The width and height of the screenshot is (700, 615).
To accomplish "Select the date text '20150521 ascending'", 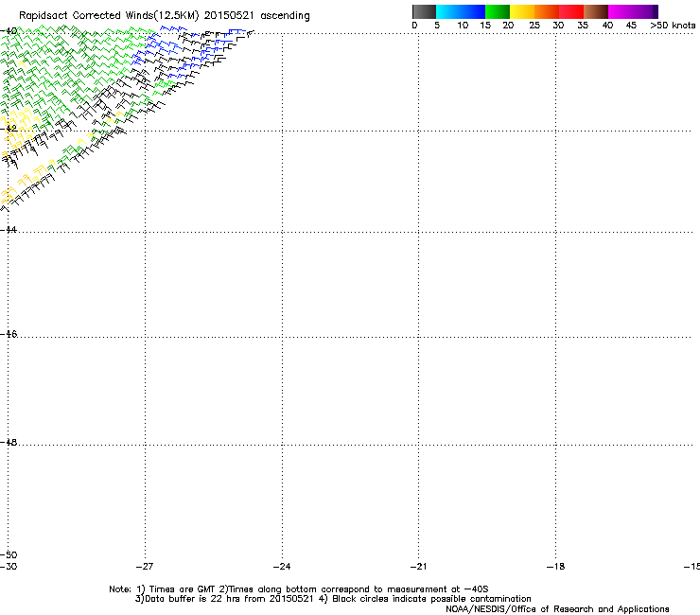I will tap(256, 16).
